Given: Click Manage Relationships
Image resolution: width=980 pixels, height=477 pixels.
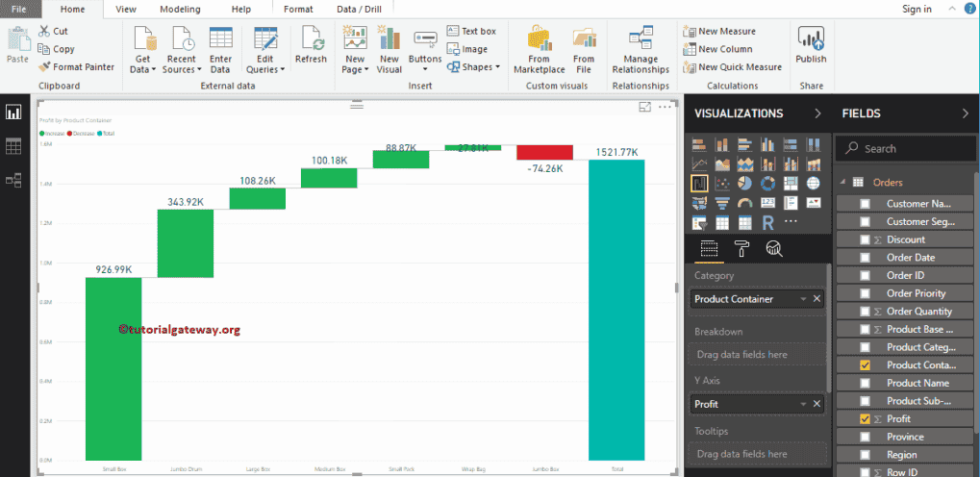Looking at the screenshot, I should tap(641, 50).
